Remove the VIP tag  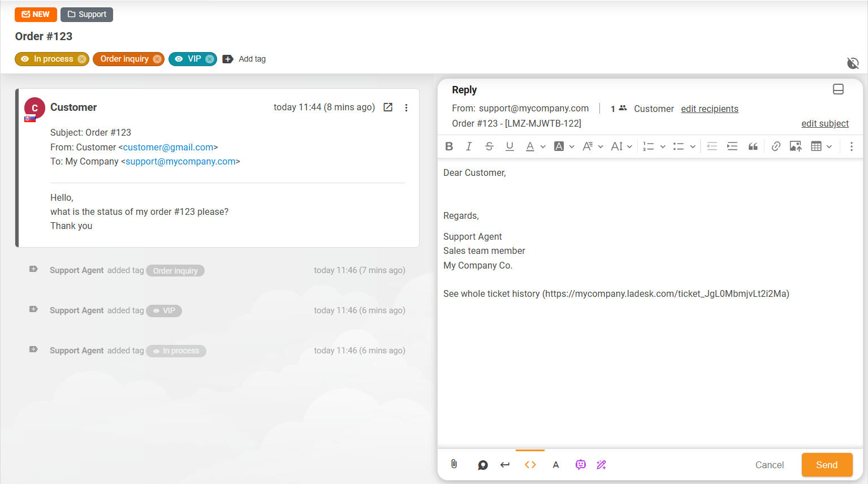[x=210, y=59]
